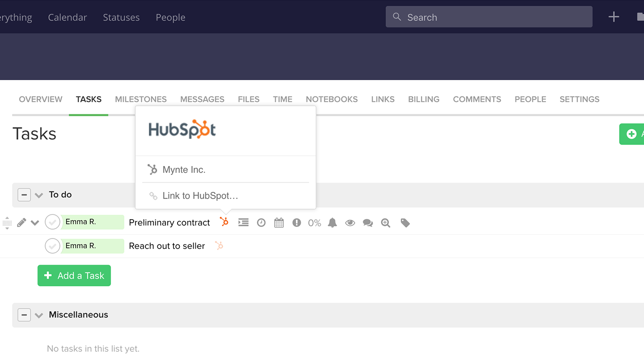Click the folder icon in the top bar

point(640,17)
